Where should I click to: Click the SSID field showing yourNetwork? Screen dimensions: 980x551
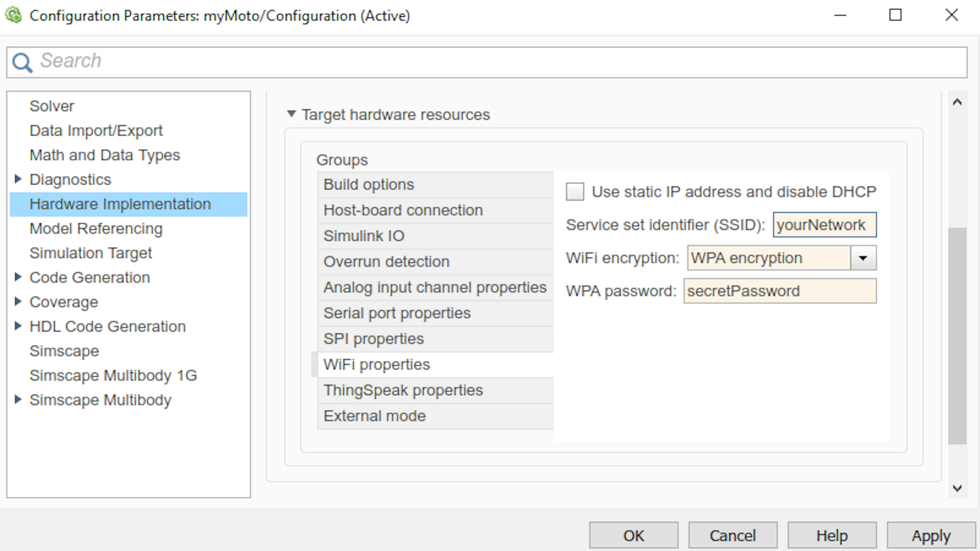click(825, 225)
